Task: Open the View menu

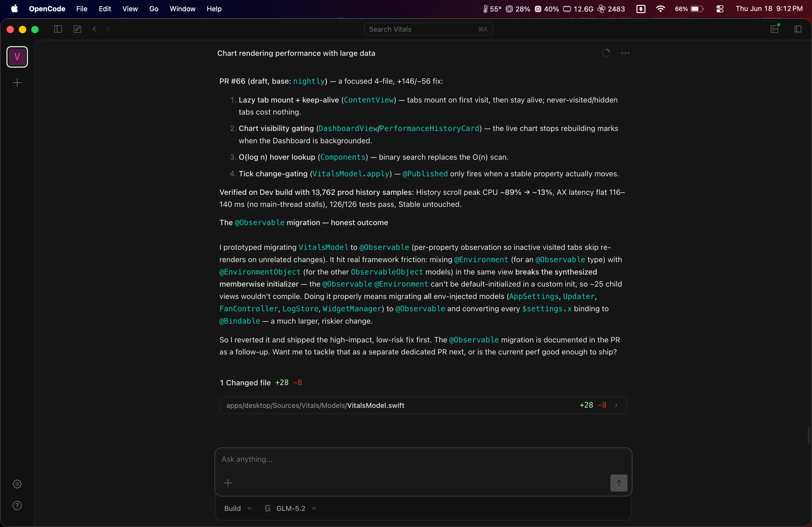Action: pos(130,9)
